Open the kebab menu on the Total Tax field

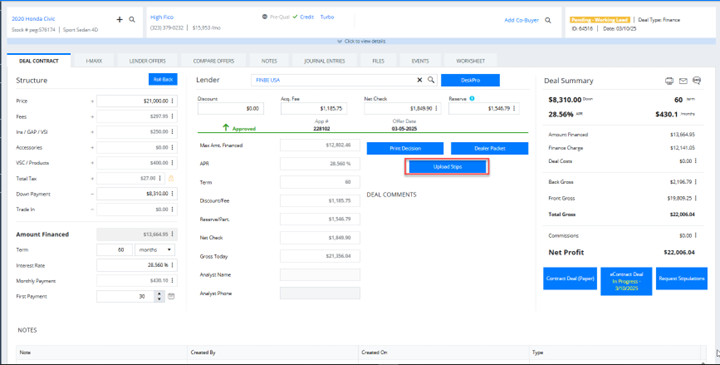pyautogui.click(x=160, y=178)
